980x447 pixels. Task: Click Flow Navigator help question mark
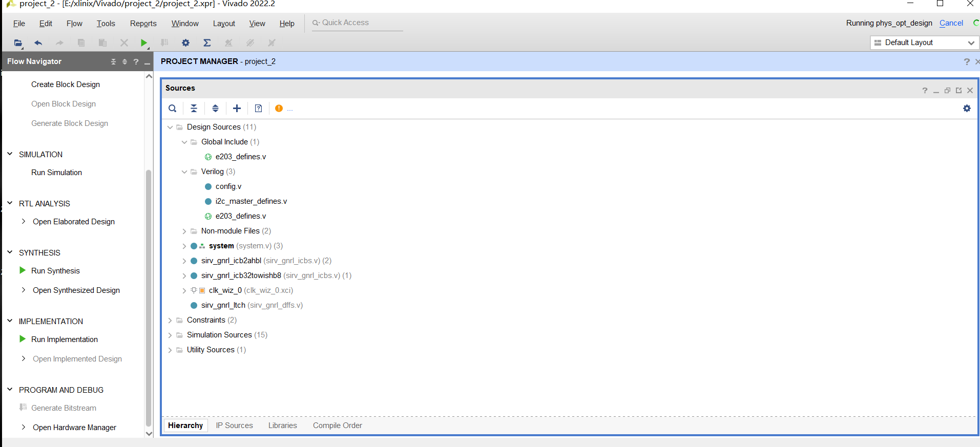pyautogui.click(x=136, y=61)
